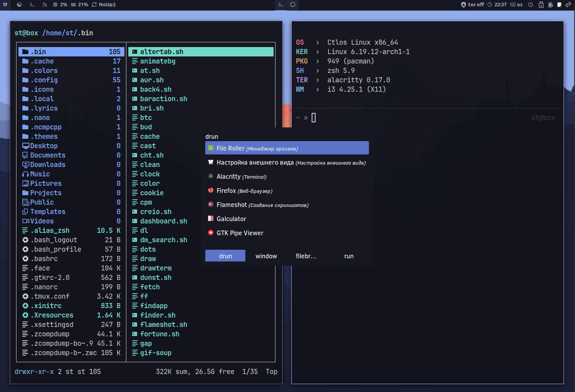Select .Xresources file in ranger
Image resolution: width=575 pixels, height=392 pixels.
(71, 315)
